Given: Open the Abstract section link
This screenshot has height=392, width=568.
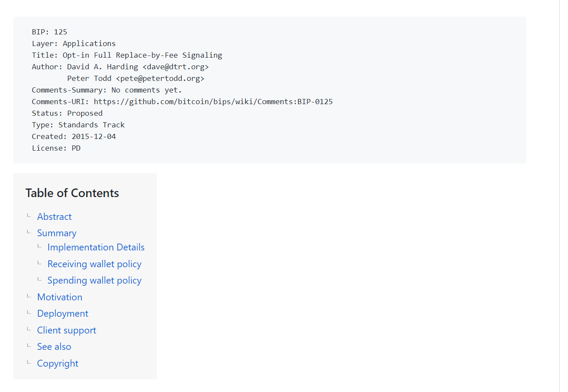Looking at the screenshot, I should [x=54, y=216].
